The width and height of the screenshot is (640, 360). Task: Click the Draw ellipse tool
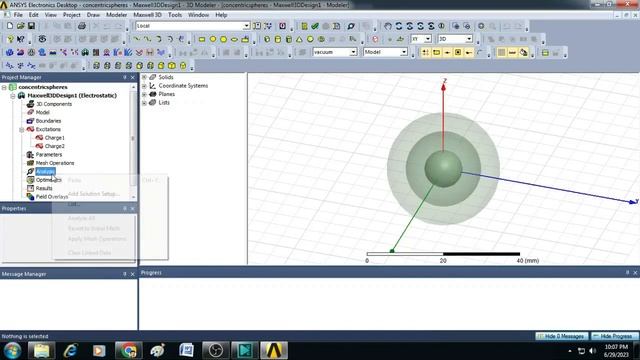click(234, 39)
